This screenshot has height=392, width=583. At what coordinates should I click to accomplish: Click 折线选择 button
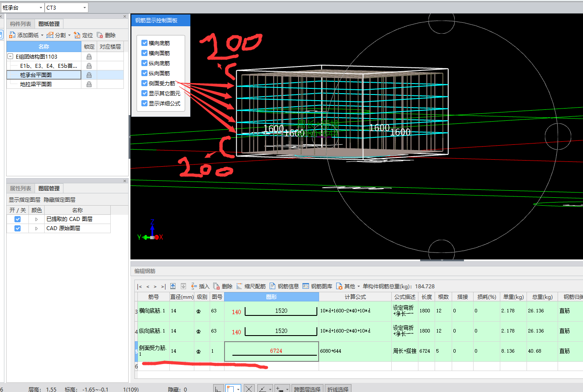(338, 388)
